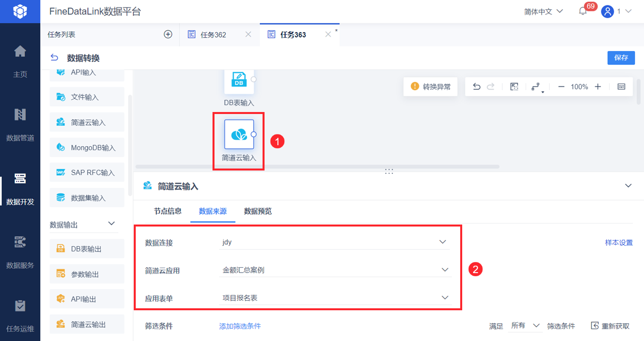Click the 重新获取 button
644x341 pixels.
(x=610, y=326)
